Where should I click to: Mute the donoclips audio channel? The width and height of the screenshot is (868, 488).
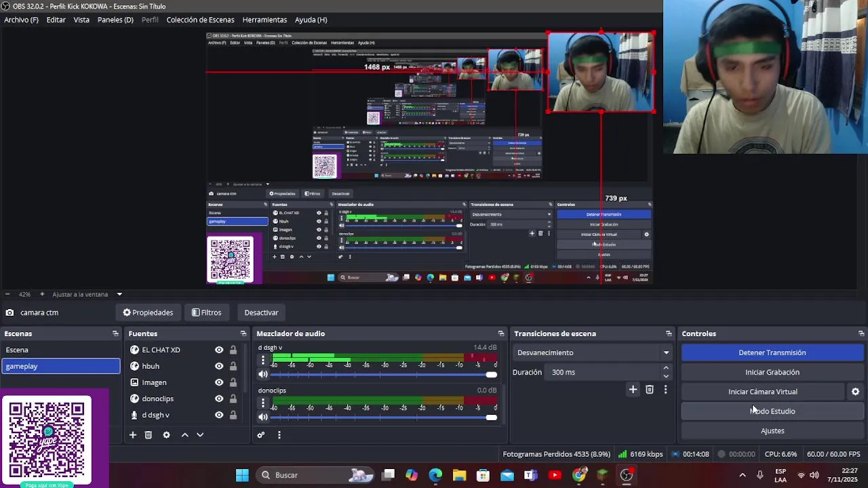point(263,418)
